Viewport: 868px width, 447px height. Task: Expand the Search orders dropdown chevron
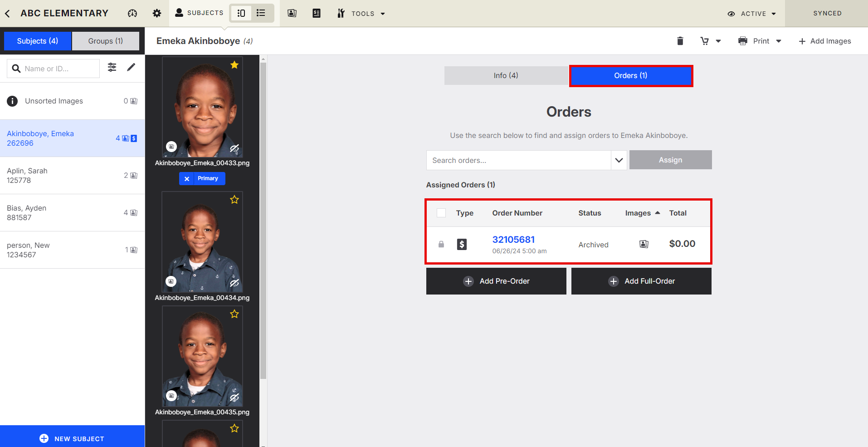click(x=619, y=160)
